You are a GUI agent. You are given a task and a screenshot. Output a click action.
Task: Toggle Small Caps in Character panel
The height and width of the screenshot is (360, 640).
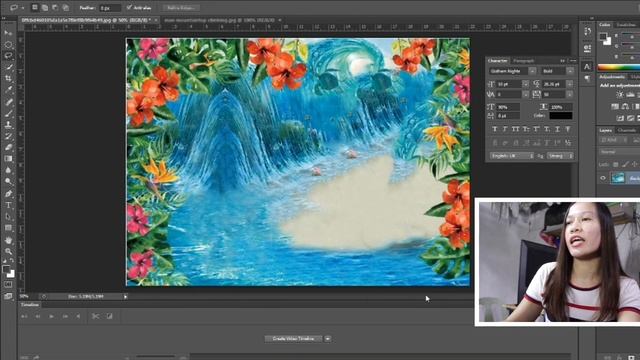tap(526, 129)
